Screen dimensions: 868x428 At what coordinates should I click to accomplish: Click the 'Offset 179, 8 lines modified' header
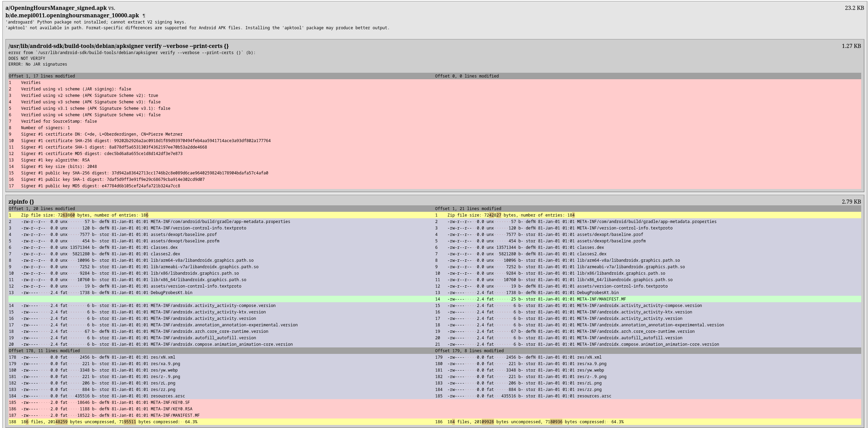[x=469, y=351]
